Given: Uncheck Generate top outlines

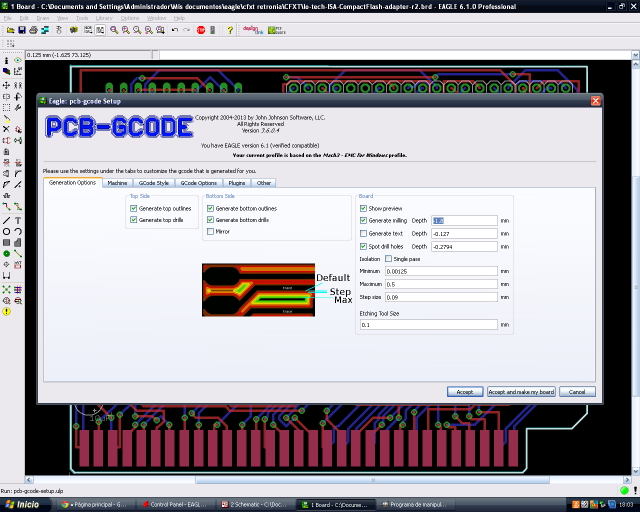Looking at the screenshot, I should (133, 208).
